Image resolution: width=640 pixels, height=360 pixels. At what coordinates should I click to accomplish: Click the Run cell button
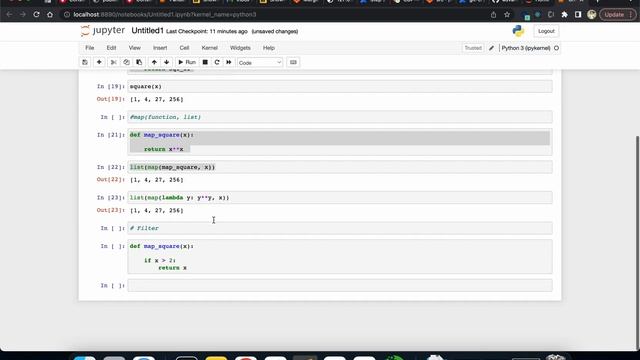tap(187, 62)
